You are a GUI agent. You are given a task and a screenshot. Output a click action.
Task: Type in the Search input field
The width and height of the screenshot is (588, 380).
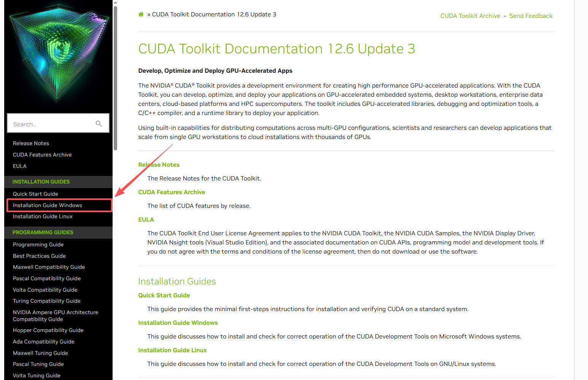(51, 124)
